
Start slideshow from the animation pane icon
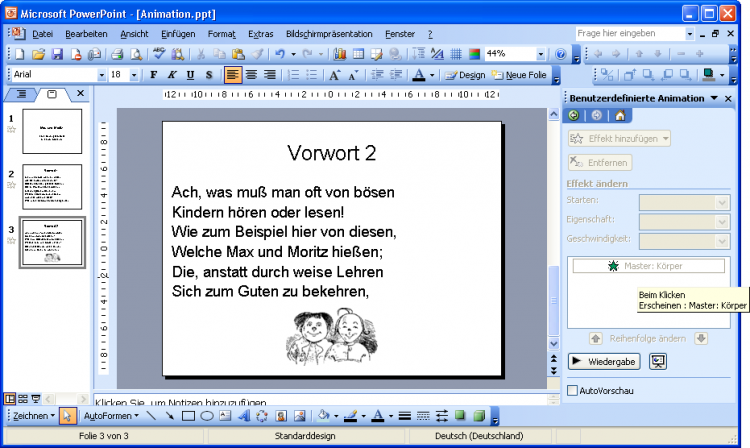tap(658, 361)
